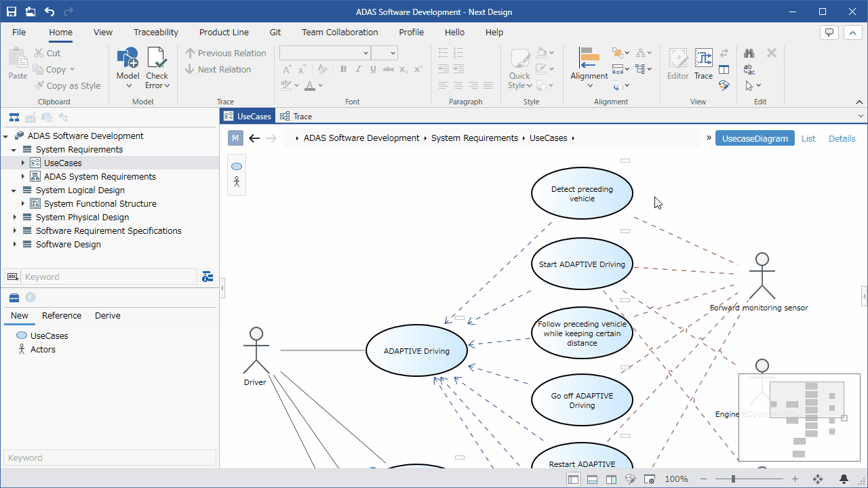The image size is (868, 488).
Task: Click the window settings gear icon in the status bar
Action: pyautogui.click(x=649, y=479)
